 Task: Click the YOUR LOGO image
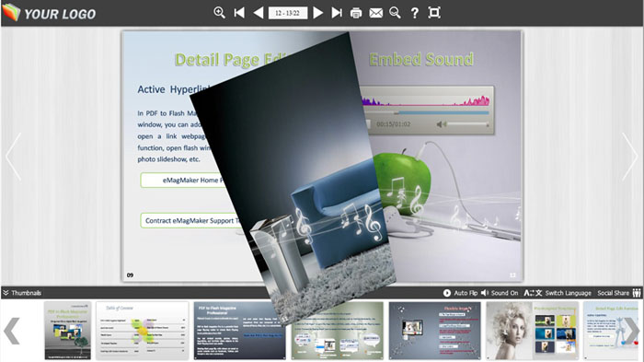coord(49,13)
